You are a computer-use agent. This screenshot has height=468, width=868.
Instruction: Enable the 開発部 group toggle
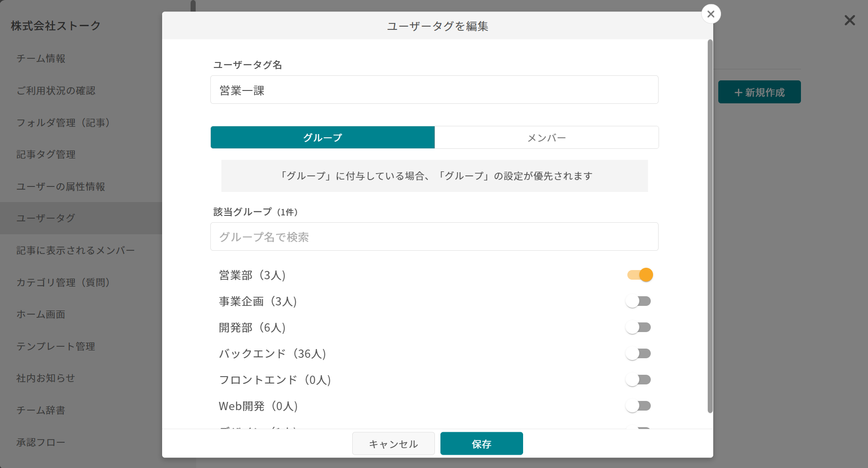click(640, 327)
